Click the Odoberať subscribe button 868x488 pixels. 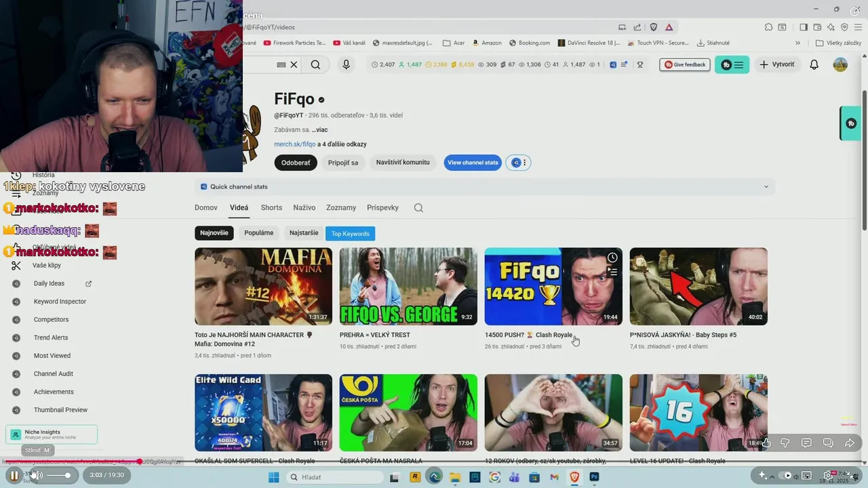[x=296, y=163]
